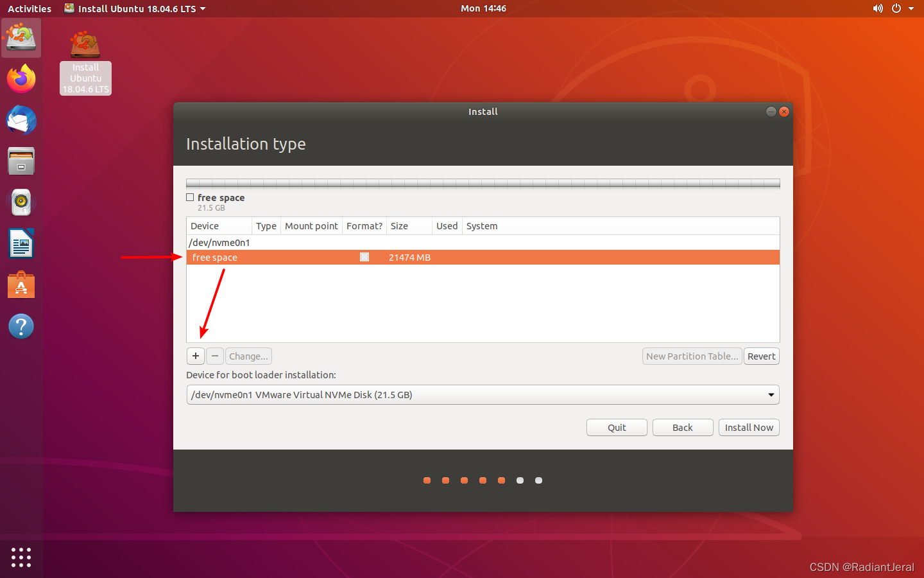Open Help from the dock
The height and width of the screenshot is (578, 924).
(x=21, y=326)
